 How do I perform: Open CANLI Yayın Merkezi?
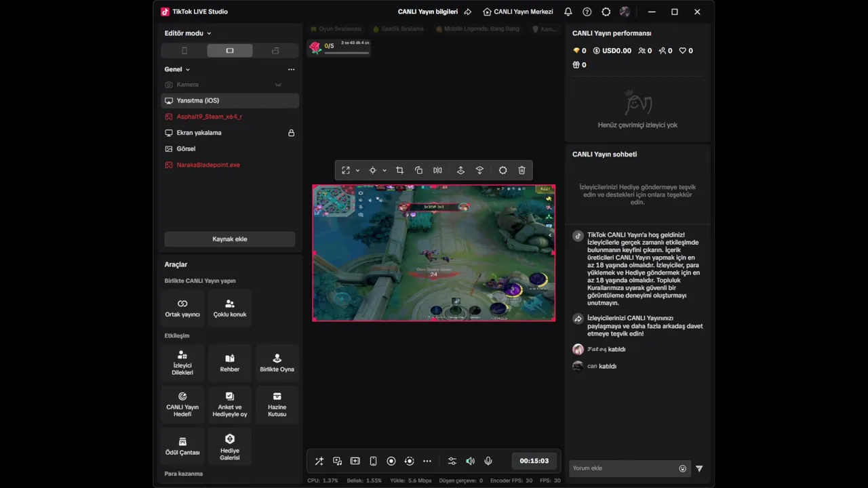coord(518,12)
